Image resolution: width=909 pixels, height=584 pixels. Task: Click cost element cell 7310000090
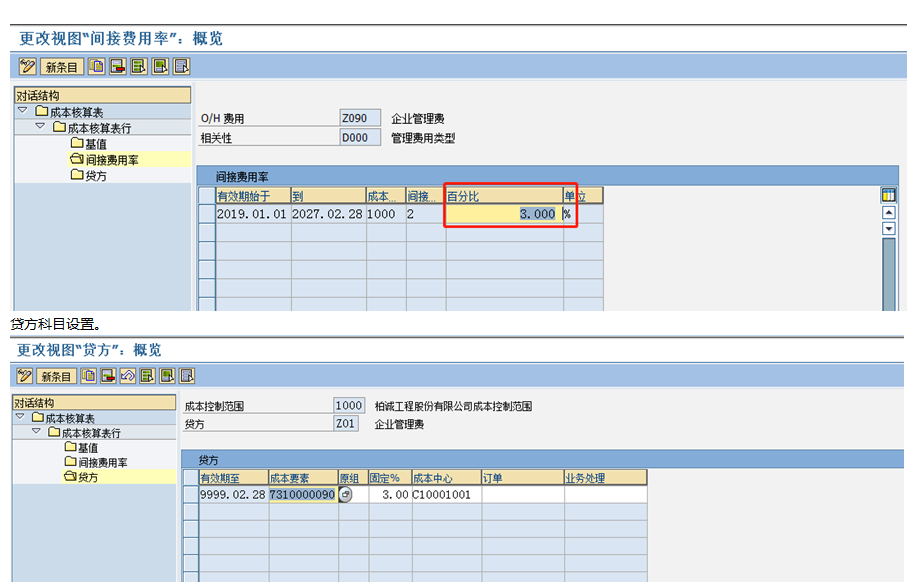click(303, 495)
